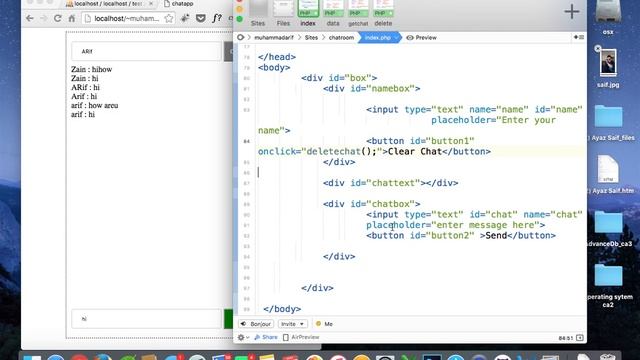Open the Sites tab in Coda
640x360 pixels.
258,13
